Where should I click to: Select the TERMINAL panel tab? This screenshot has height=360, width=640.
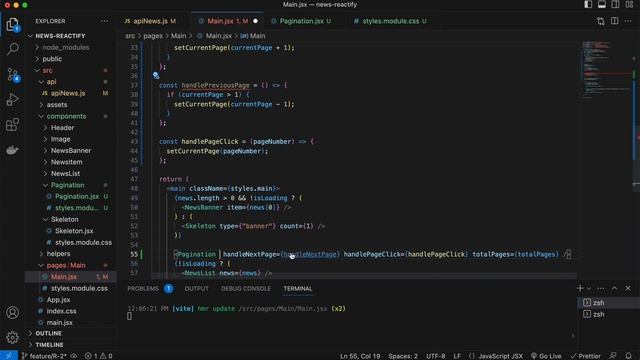pos(298,289)
